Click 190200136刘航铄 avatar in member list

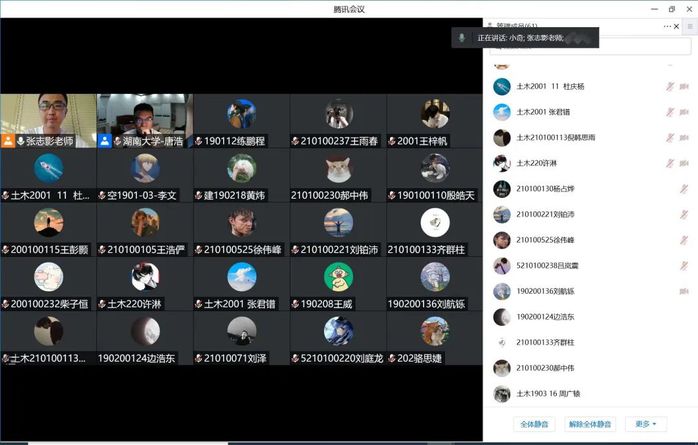click(x=502, y=291)
